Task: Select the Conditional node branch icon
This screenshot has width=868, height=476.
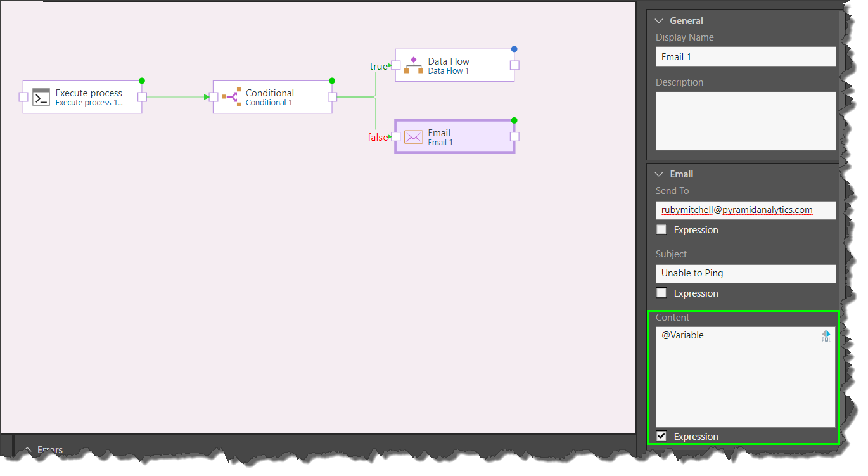Action: (231, 98)
